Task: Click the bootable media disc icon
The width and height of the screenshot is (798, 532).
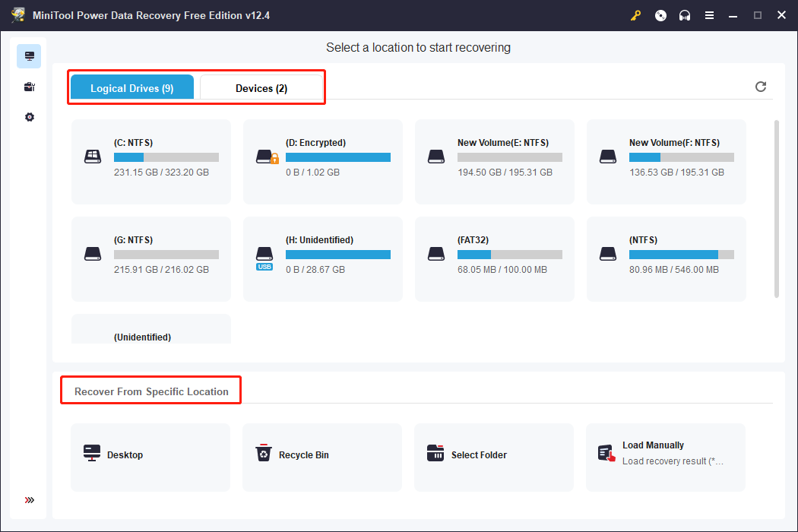Action: (660, 16)
